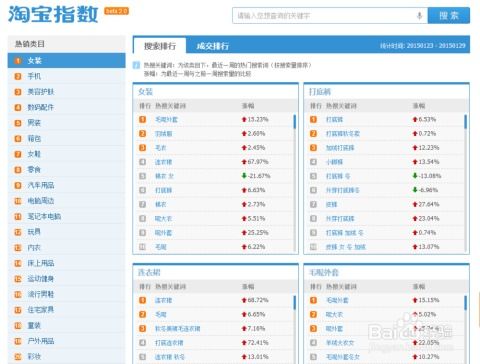Click rank 3 badge in 女装 panel

click(142, 148)
